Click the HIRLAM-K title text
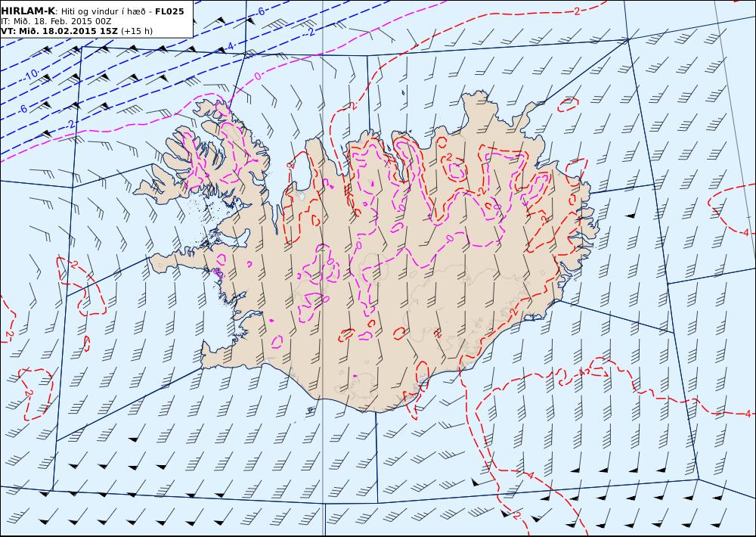Screen dimensions: 756x537 pos(28,11)
